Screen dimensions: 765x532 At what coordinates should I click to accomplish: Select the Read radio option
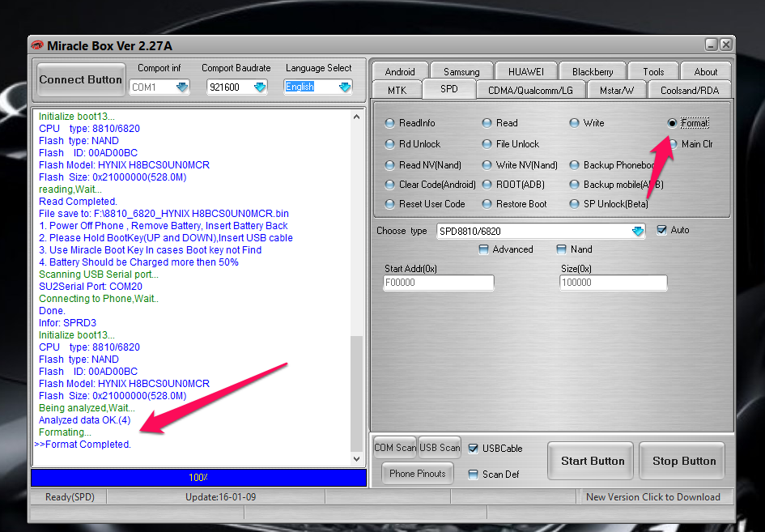click(487, 123)
